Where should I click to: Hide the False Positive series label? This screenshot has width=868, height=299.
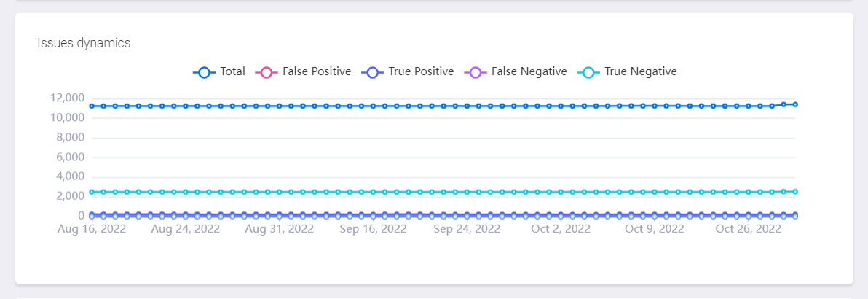(x=317, y=71)
